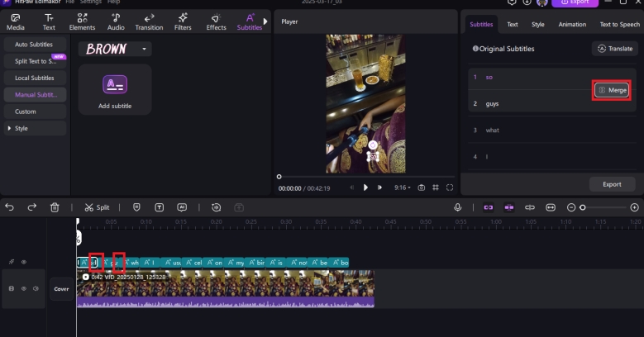Click the Add subtitle icon
644x337 pixels.
coord(115,84)
